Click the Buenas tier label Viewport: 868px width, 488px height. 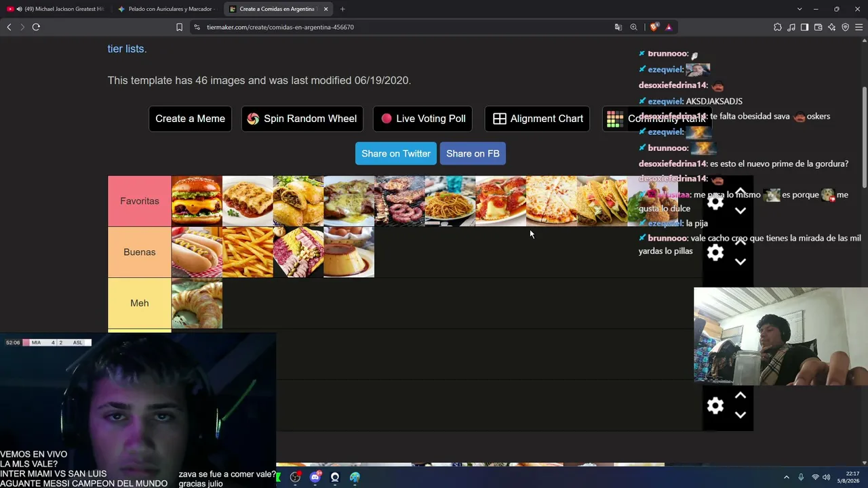tap(139, 252)
